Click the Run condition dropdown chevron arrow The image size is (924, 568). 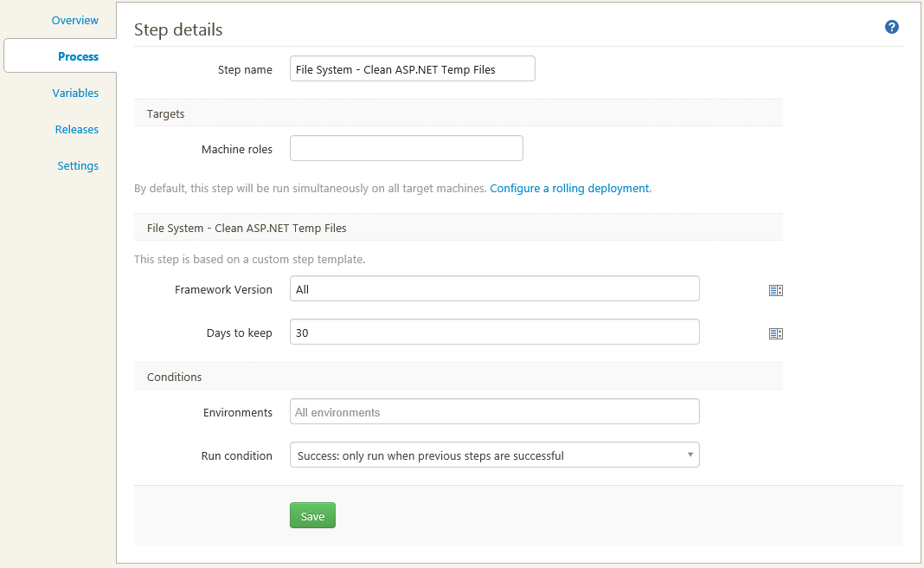[690, 454]
